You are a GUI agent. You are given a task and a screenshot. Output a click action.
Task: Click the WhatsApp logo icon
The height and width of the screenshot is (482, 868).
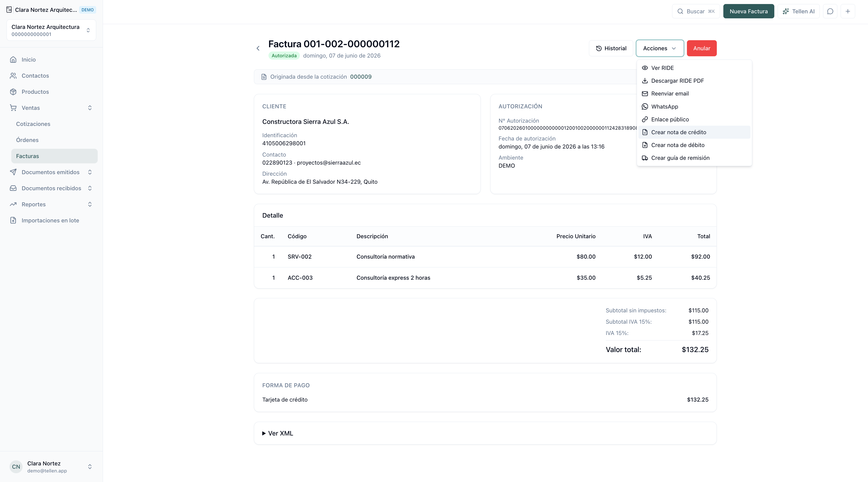[645, 107]
